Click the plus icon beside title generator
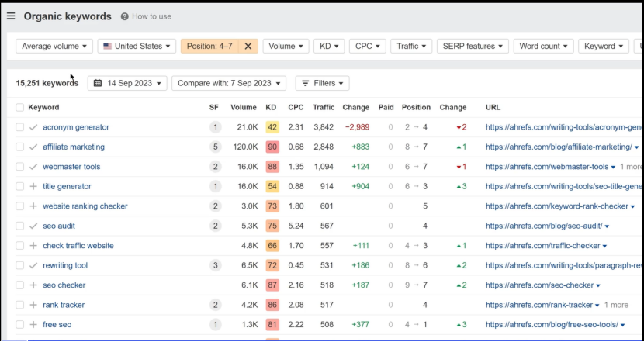 33,186
